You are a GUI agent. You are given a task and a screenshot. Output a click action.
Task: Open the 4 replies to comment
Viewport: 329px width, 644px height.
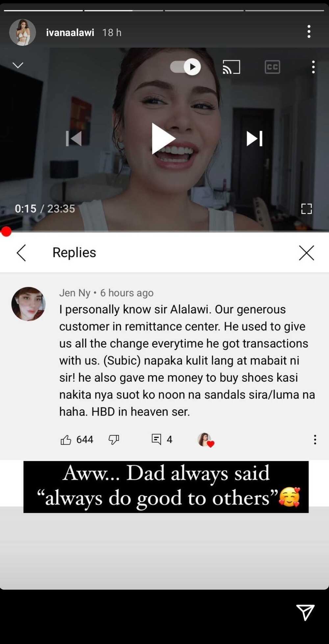point(162,439)
